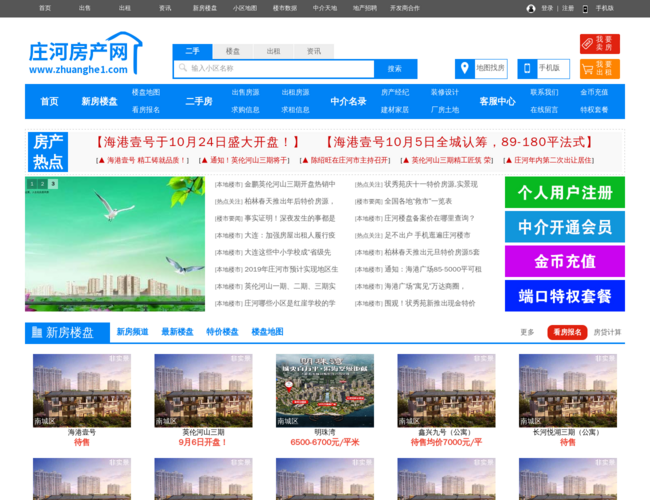Image resolution: width=650 pixels, height=500 pixels.
Task: Open 中介名录 in the blue navigation bar
Action: click(349, 102)
